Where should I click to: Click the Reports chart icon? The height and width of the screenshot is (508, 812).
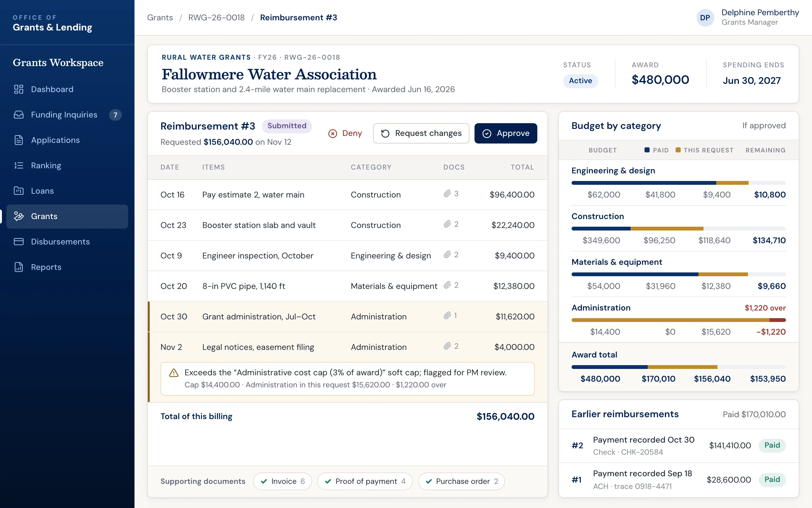tap(19, 267)
